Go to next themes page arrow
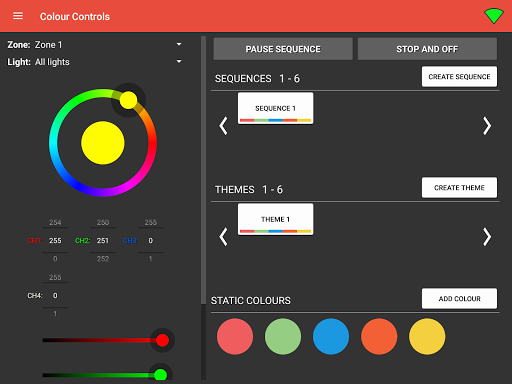 pos(487,237)
